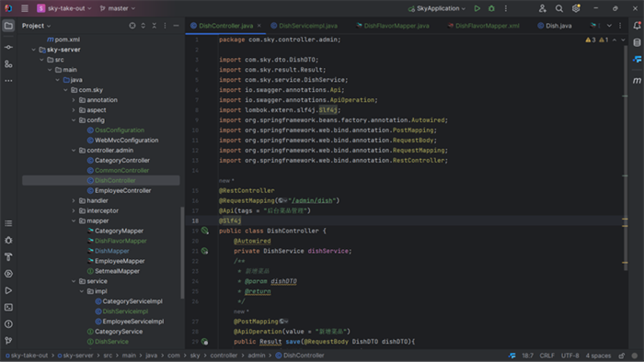644x362 pixels.
Task: Open editor tab options menu
Action: coord(620,26)
